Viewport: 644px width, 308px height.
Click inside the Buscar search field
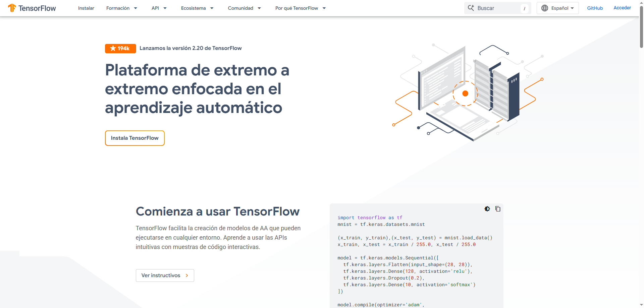pos(493,8)
